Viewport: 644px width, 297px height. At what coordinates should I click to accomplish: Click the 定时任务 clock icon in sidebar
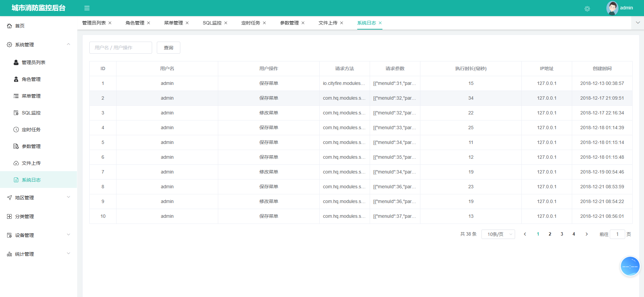[16, 130]
